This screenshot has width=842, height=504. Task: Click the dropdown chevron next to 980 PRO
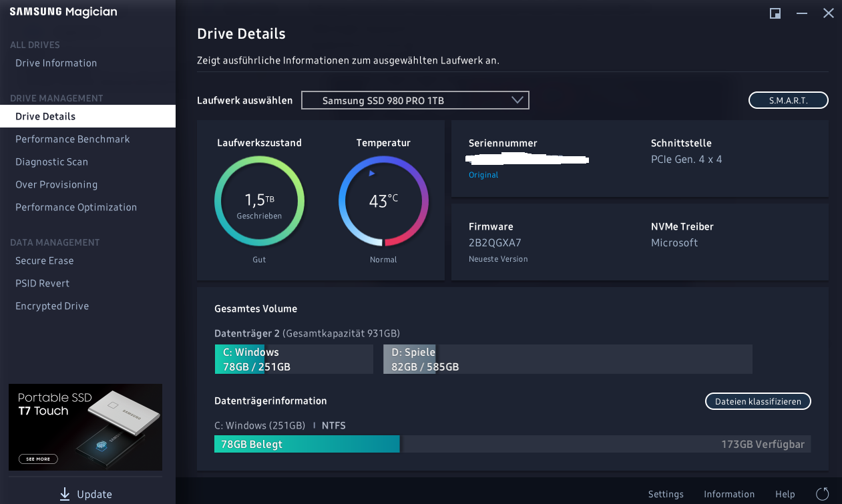[x=517, y=100]
